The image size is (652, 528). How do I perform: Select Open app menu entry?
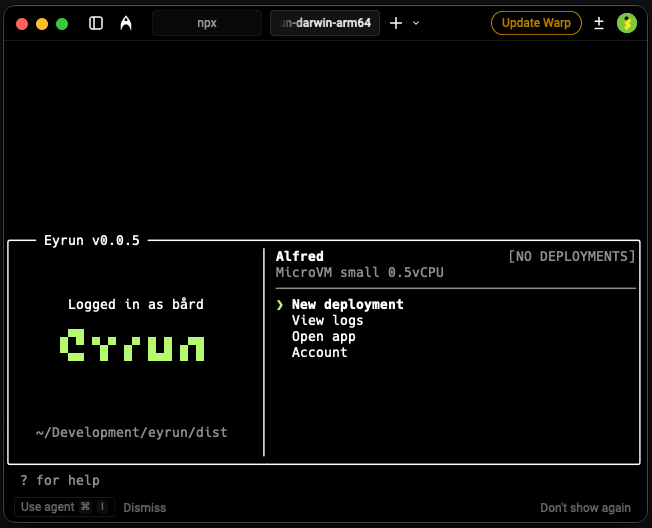coord(324,336)
